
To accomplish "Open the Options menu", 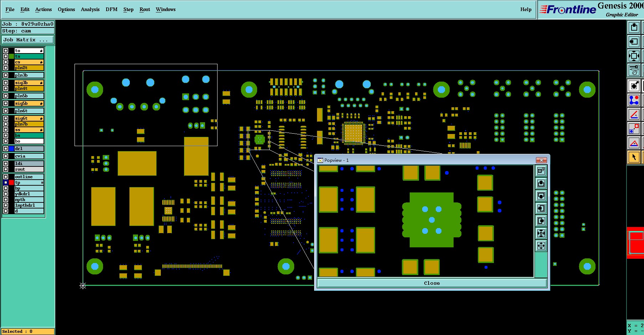I will (66, 9).
